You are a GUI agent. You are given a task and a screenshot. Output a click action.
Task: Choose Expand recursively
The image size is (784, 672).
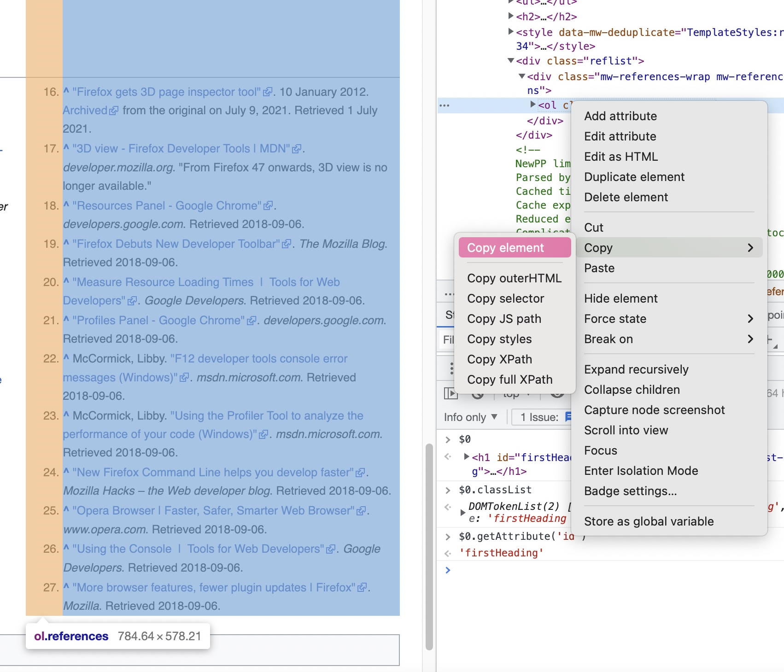[x=669, y=369]
